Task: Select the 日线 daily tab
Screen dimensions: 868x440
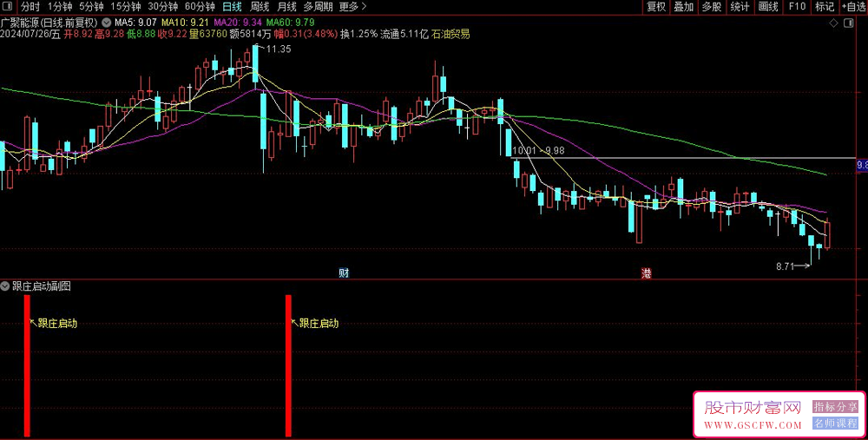Action: click(x=232, y=7)
